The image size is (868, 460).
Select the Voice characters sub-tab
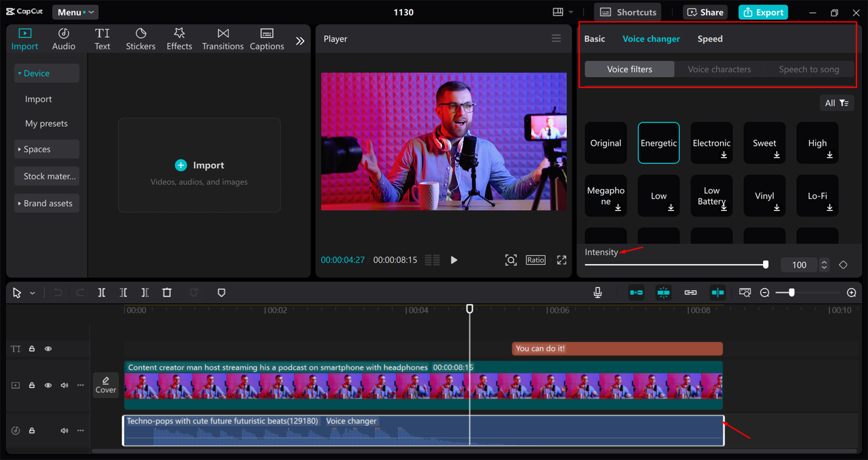tap(719, 69)
